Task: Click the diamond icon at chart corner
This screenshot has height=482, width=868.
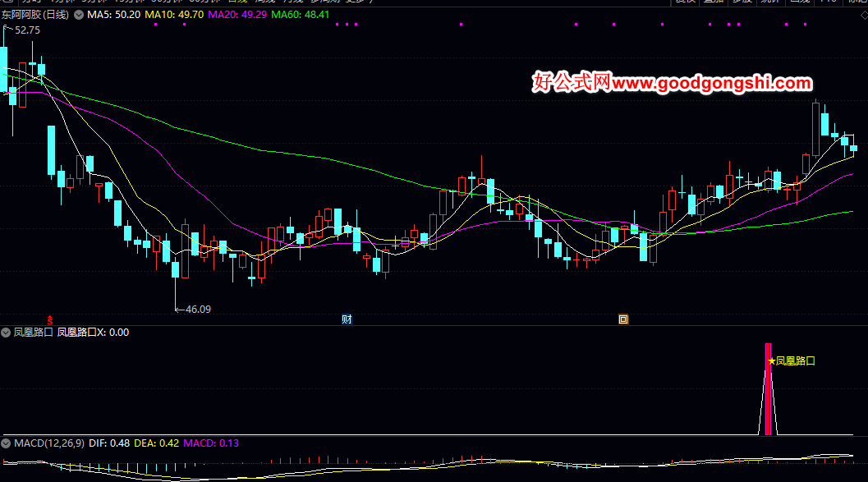Action: tap(864, 16)
